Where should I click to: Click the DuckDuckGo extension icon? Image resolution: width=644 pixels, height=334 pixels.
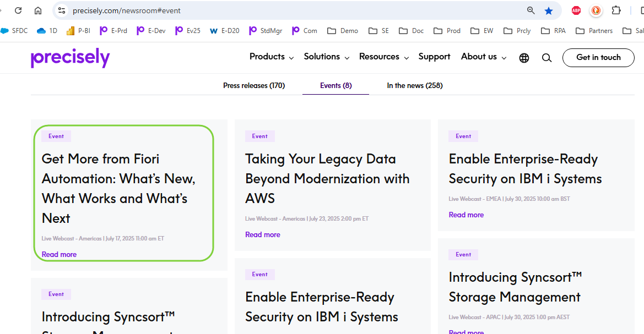(596, 10)
